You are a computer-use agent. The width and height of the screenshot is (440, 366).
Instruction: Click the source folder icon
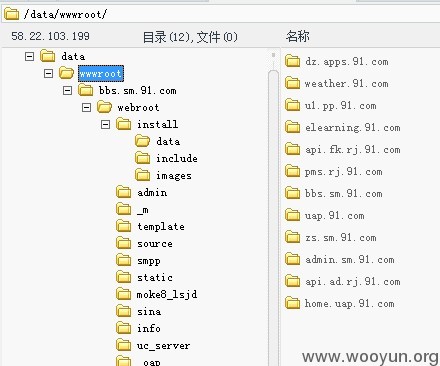point(124,243)
